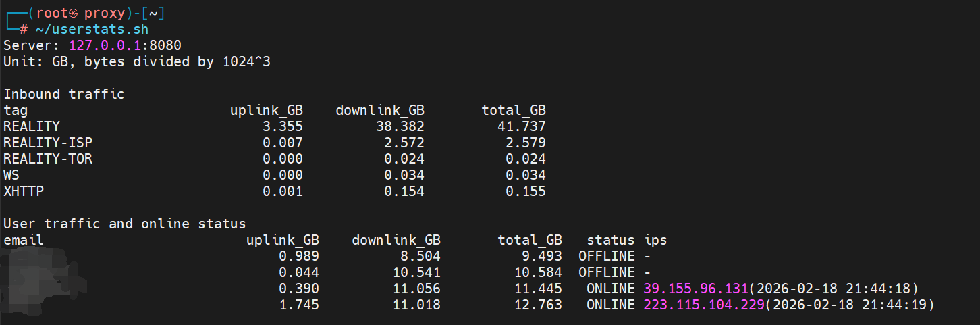Click the total_GB header in the Inbound table
Viewport: 980px width, 325px height.
[514, 110]
